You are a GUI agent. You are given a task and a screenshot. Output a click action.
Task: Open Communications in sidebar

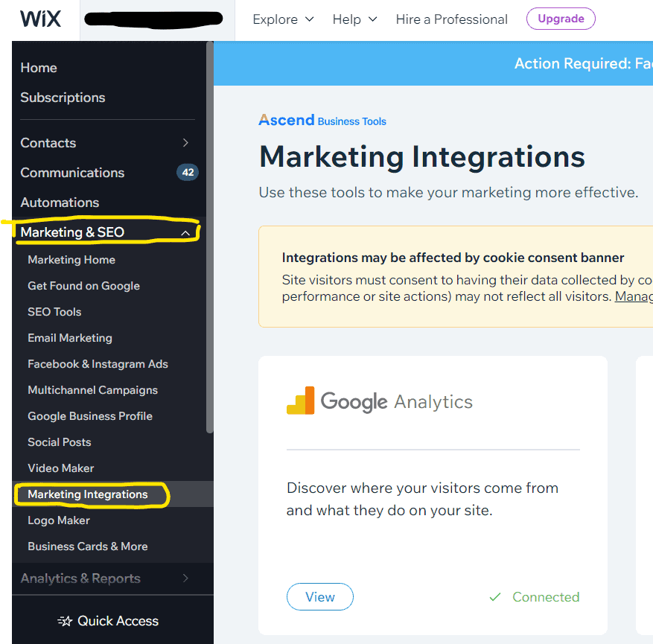pos(72,173)
